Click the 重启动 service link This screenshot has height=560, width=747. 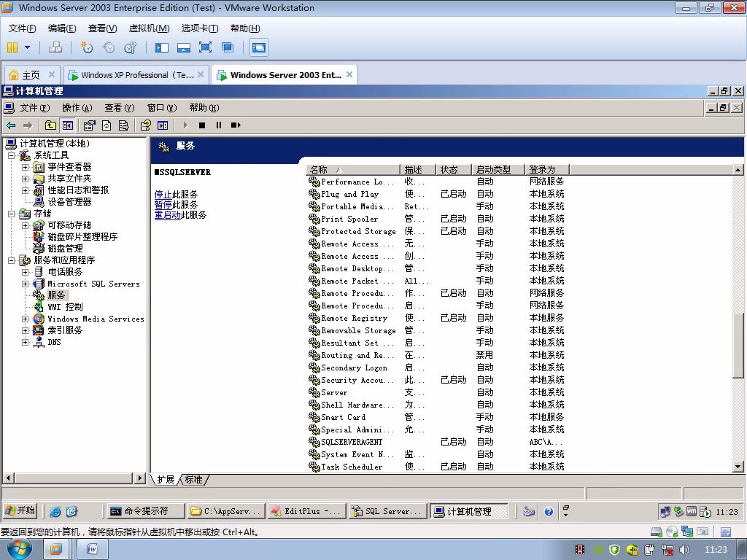click(167, 215)
